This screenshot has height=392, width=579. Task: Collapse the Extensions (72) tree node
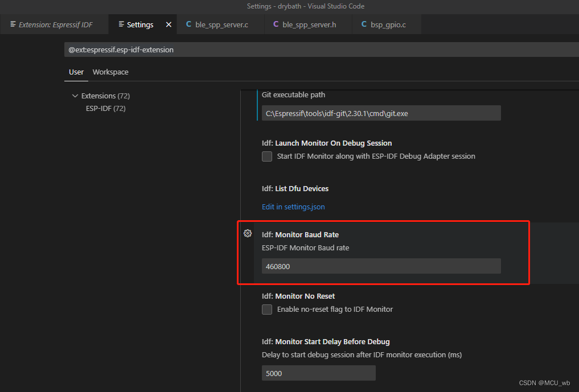pos(75,96)
